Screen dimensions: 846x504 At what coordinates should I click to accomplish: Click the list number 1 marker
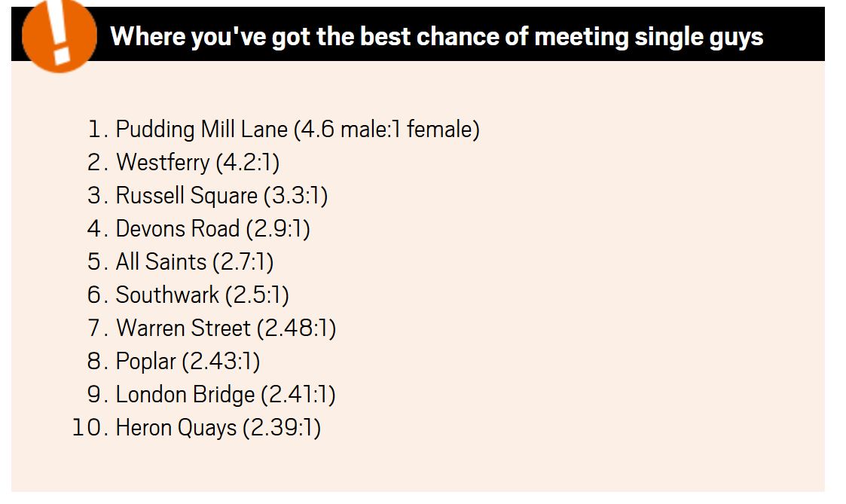point(98,130)
